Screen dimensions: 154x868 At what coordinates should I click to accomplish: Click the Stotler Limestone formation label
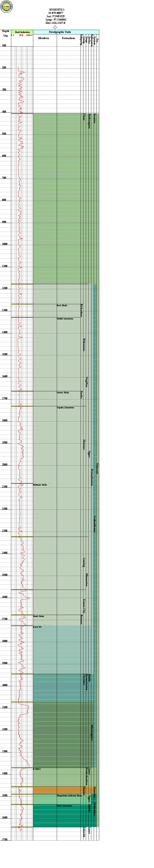click(x=65, y=319)
